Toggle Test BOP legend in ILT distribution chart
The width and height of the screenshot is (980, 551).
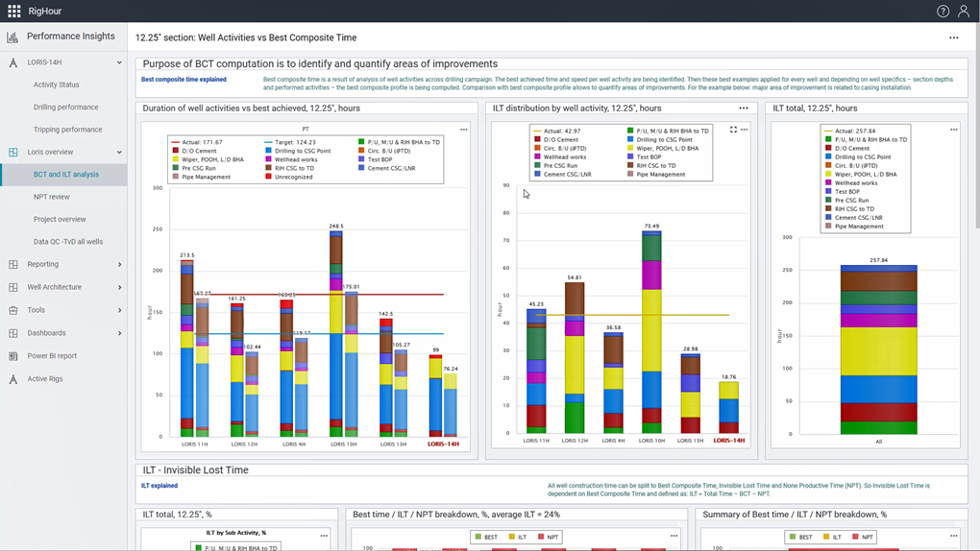[645, 156]
